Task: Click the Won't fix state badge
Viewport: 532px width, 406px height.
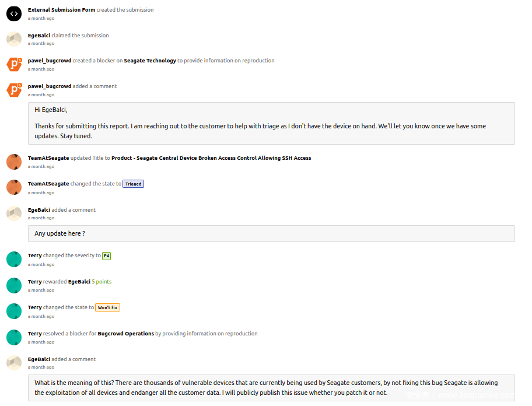Action: 107,307
